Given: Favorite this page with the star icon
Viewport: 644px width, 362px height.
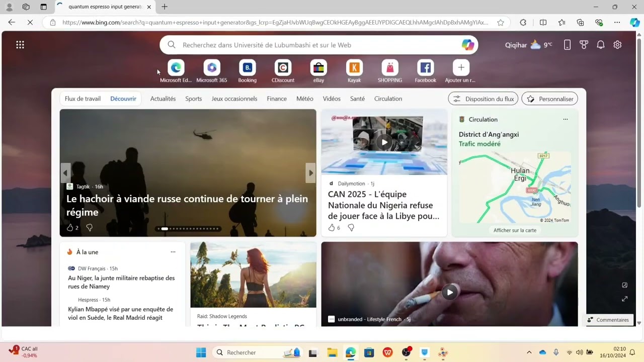Looking at the screenshot, I should pos(501,22).
